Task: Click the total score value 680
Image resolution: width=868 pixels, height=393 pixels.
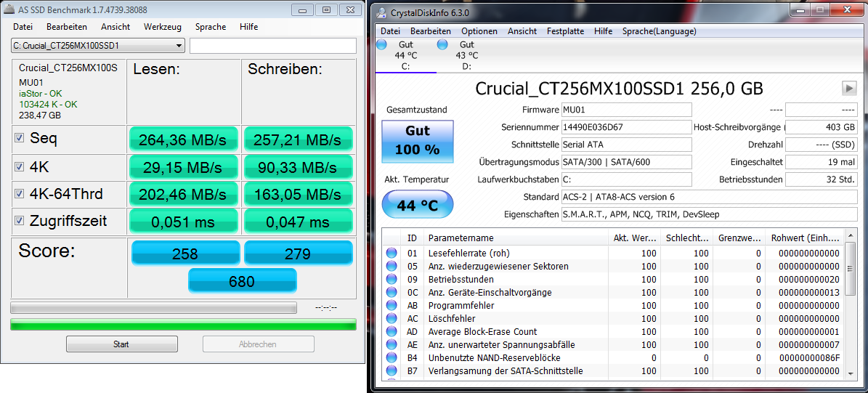Action: [243, 281]
